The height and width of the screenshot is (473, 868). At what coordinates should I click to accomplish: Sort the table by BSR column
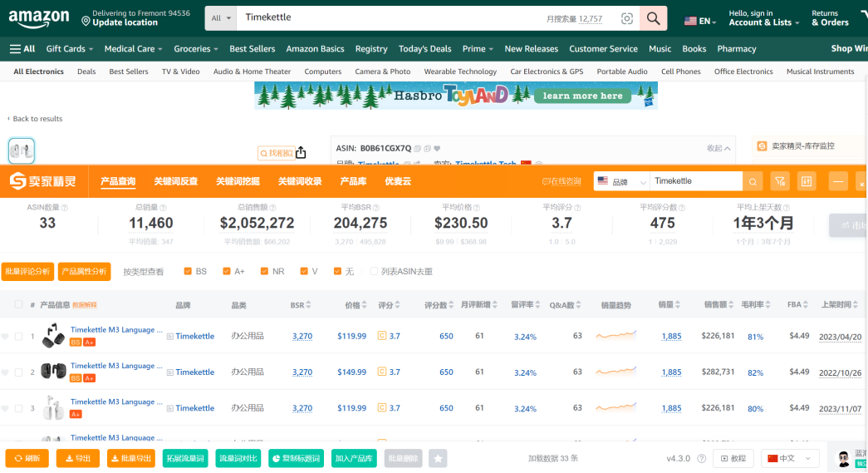[301, 304]
